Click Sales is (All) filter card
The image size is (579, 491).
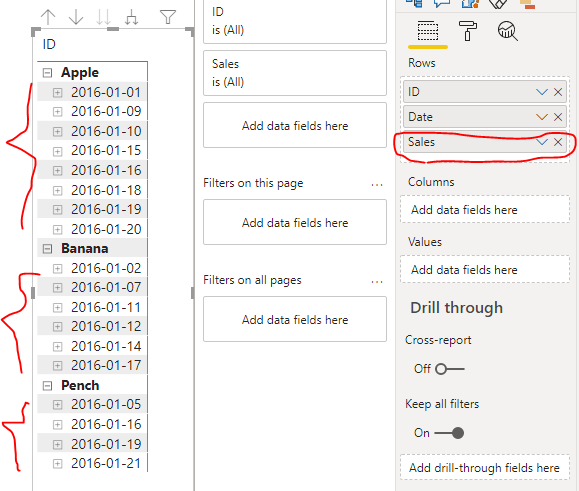295,73
